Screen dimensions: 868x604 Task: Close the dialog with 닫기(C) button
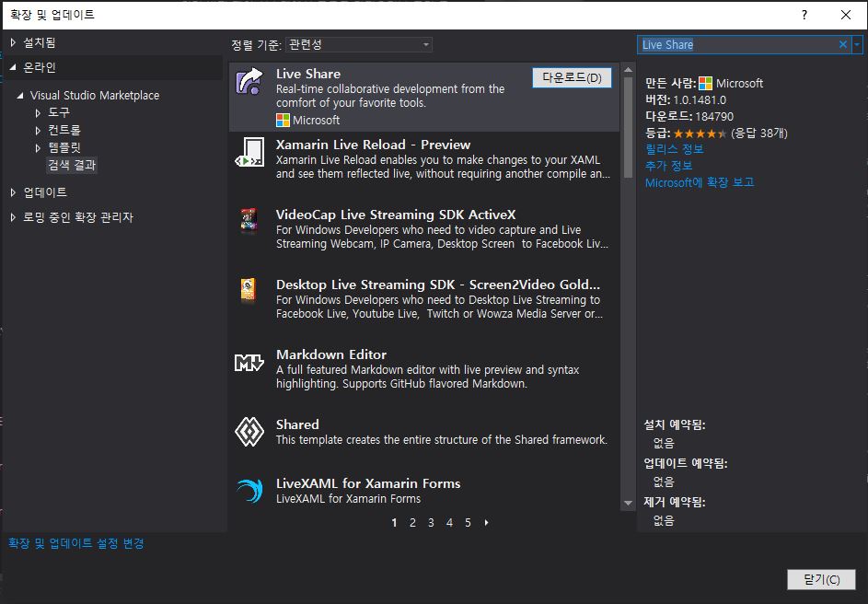[821, 580]
